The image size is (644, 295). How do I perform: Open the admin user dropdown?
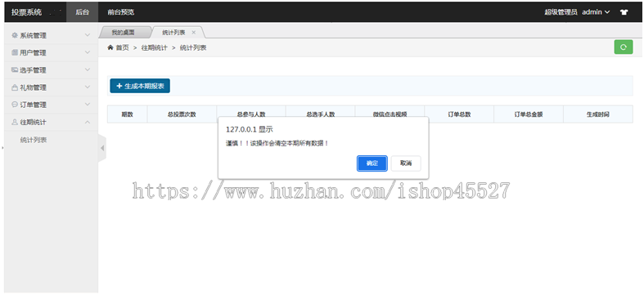click(596, 12)
